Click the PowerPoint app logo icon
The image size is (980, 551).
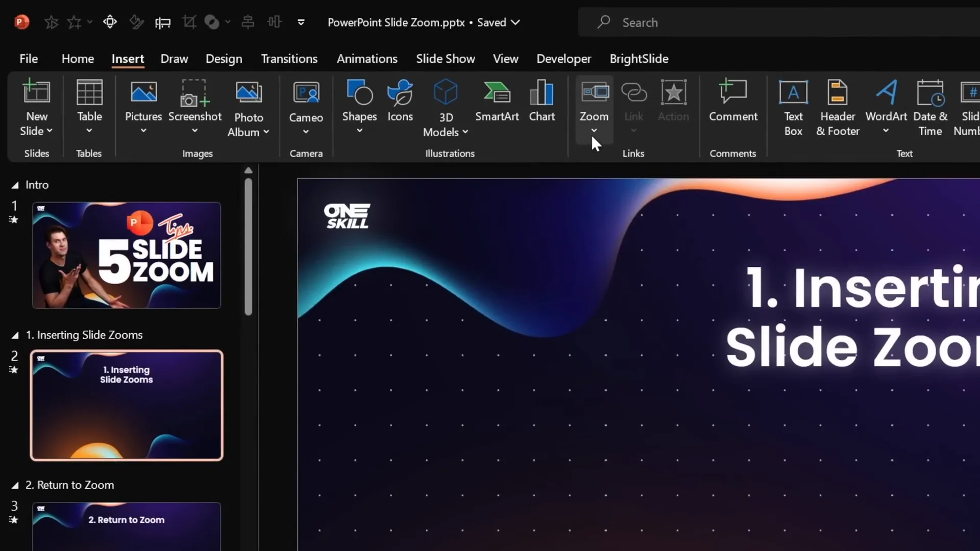click(21, 22)
